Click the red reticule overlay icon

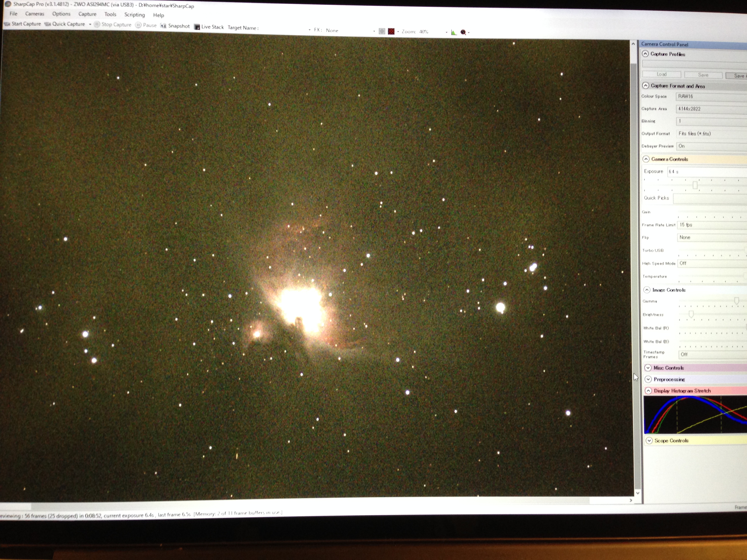(x=391, y=31)
